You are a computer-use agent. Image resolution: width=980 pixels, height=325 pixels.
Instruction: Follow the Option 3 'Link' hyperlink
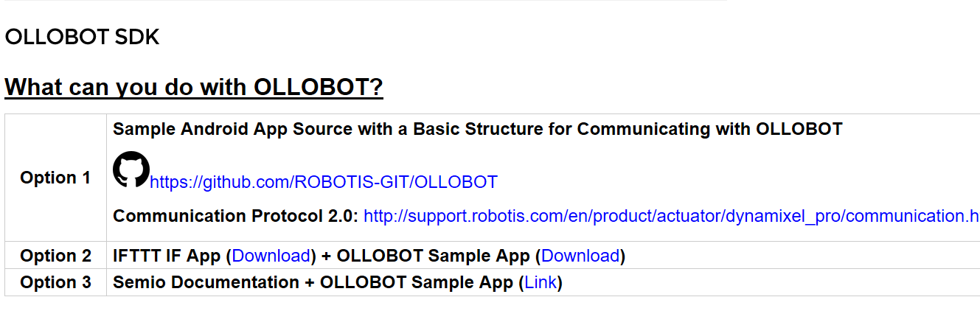[x=541, y=282]
